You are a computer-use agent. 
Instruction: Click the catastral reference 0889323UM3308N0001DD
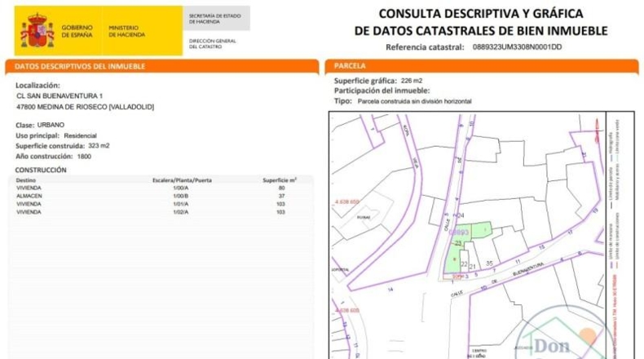coord(517,47)
